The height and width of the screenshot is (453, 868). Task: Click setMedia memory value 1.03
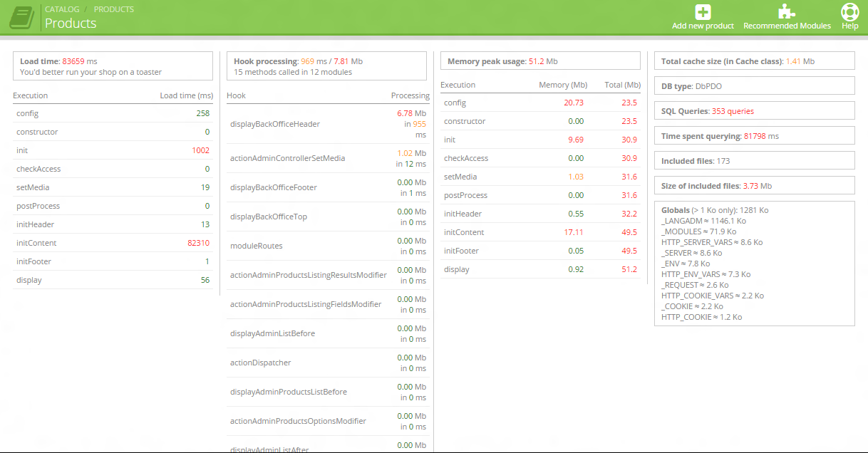576,177
